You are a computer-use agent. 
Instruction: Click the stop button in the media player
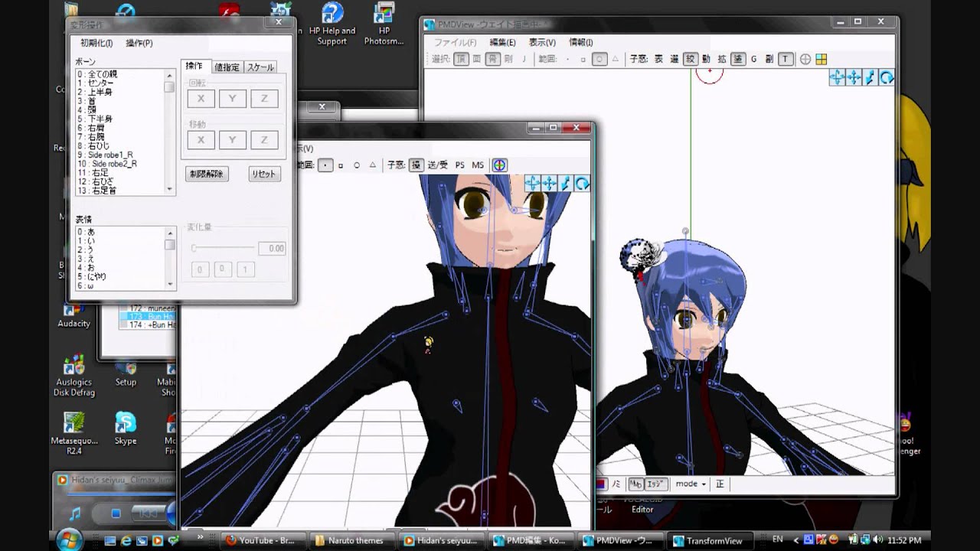point(116,513)
